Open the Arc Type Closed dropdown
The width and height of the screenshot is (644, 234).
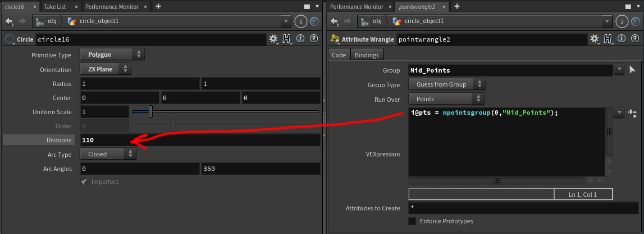tap(108, 154)
